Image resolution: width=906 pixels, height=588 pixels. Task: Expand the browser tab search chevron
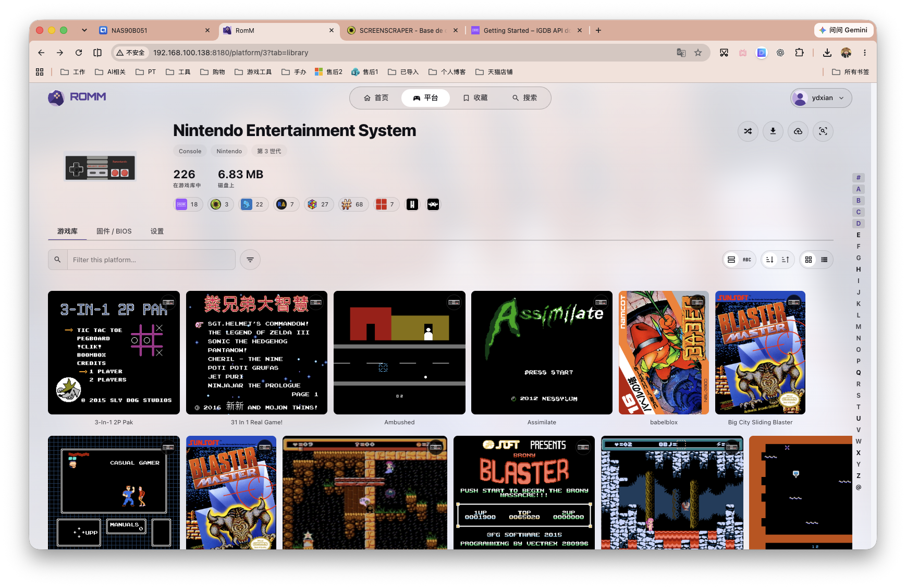click(x=84, y=30)
